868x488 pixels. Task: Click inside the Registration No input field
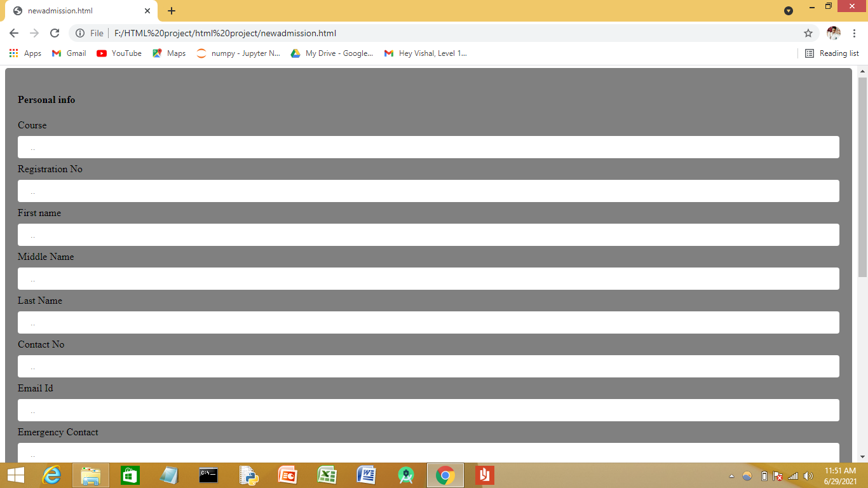[428, 191]
